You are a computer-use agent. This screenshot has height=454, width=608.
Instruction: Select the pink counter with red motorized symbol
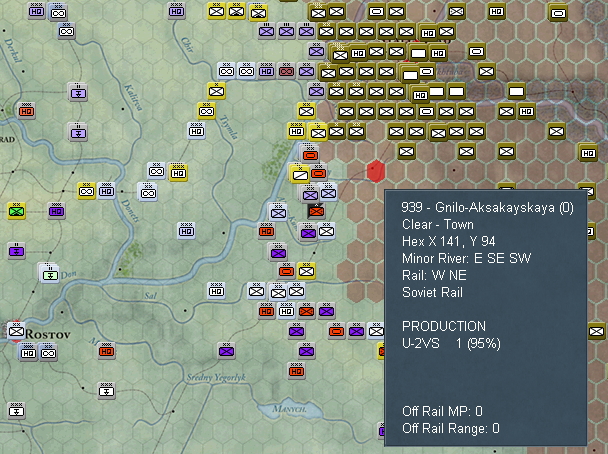[287, 71]
